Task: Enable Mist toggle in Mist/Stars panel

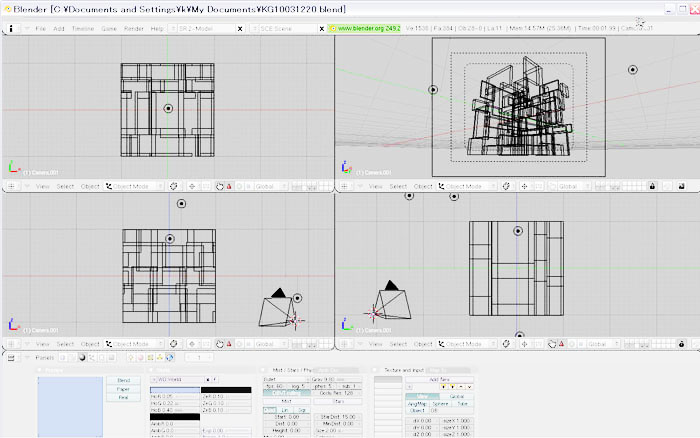Action: click(287, 401)
